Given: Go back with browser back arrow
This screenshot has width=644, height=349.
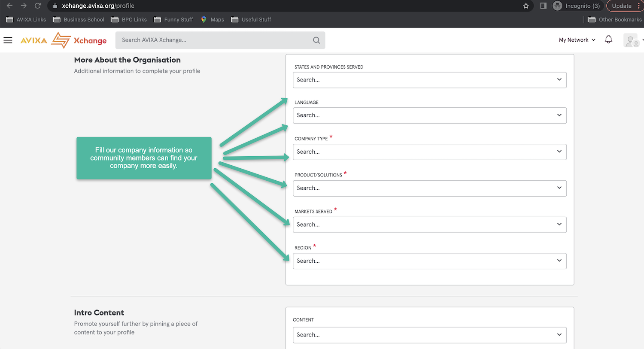Looking at the screenshot, I should [9, 6].
